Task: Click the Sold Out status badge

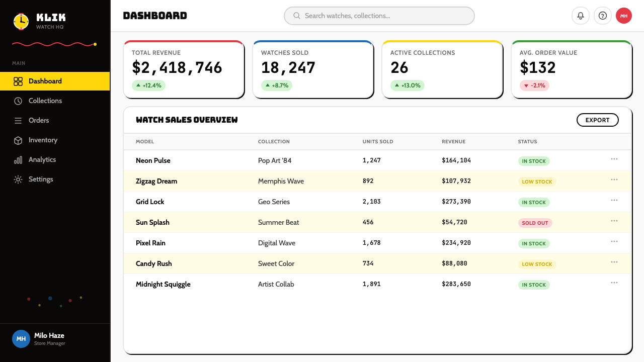Action: [535, 223]
